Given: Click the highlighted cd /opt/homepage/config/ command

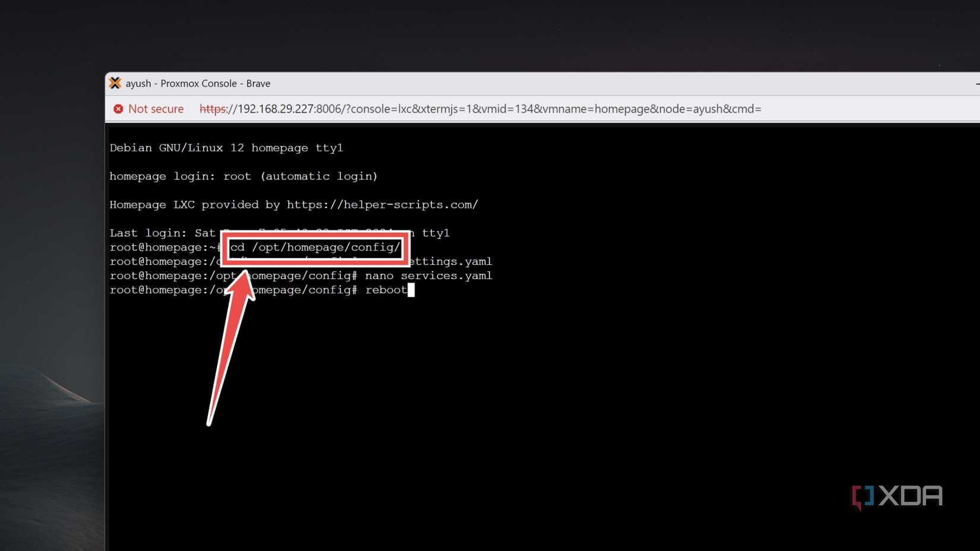Looking at the screenshot, I should point(315,248).
